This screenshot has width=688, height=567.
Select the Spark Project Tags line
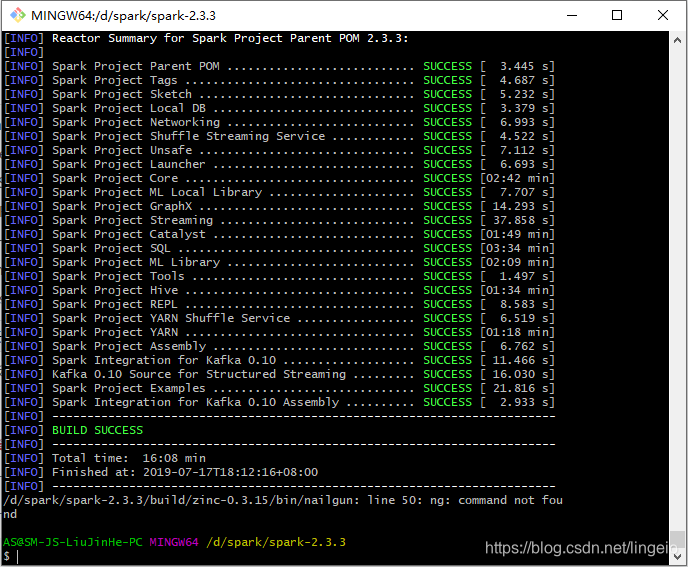tap(280, 80)
